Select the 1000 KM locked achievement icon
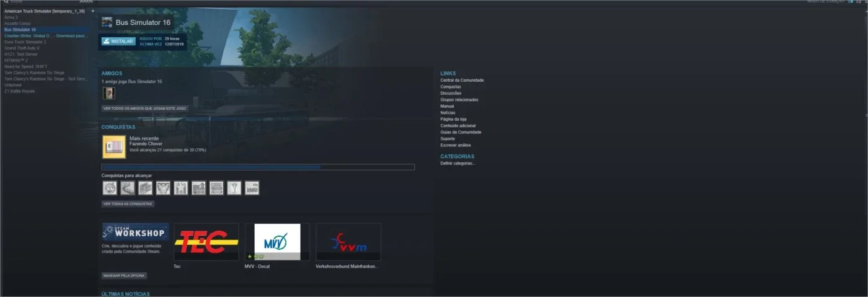868x297 pixels. click(252, 188)
